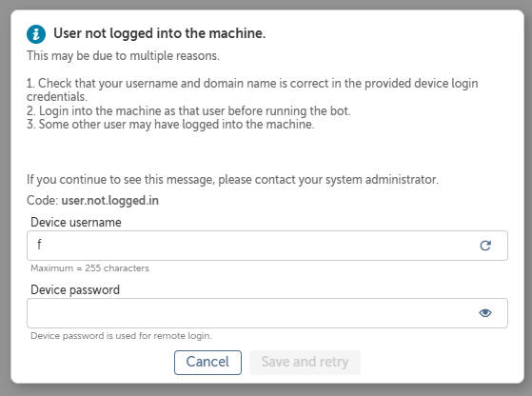The height and width of the screenshot is (396, 532).
Task: Click reason 2 about logging into the machine
Action: 188,111
